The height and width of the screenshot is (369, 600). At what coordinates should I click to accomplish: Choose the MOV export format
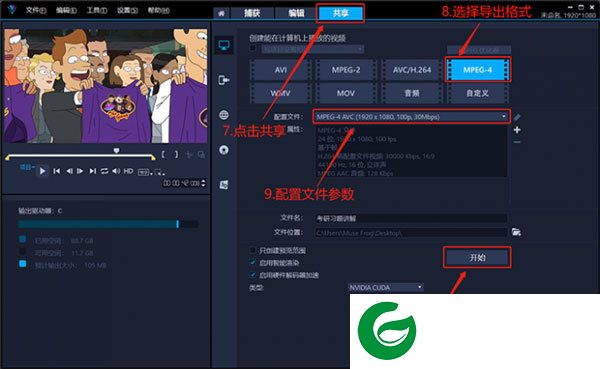pyautogui.click(x=346, y=93)
